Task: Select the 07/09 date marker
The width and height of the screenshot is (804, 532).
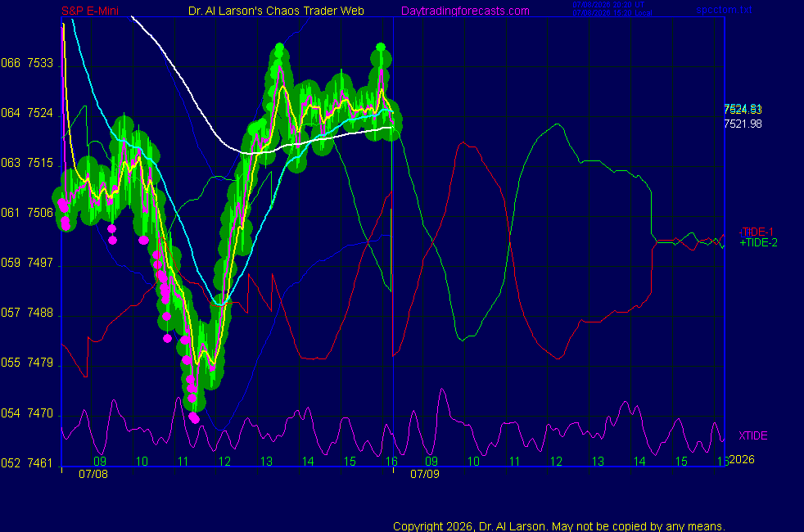Action: 425,474
